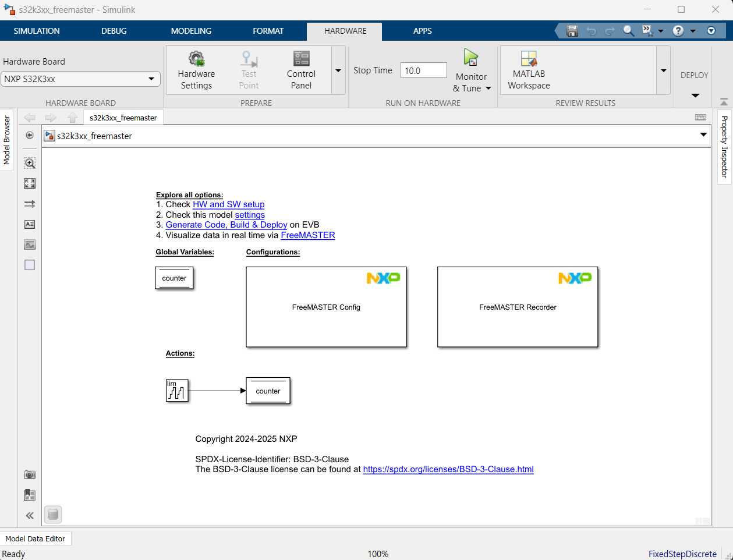Start Monitor & Tune on hardware
This screenshot has height=560, width=733.
(471, 64)
